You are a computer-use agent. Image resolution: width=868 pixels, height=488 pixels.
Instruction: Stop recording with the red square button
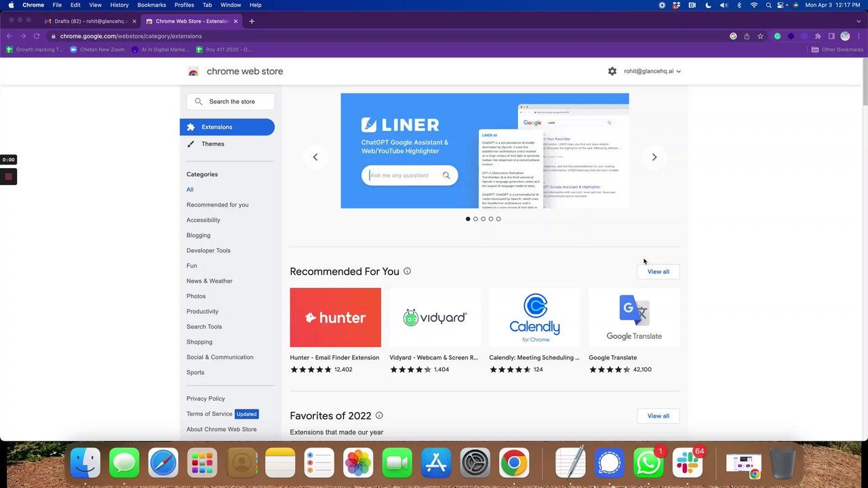point(8,177)
